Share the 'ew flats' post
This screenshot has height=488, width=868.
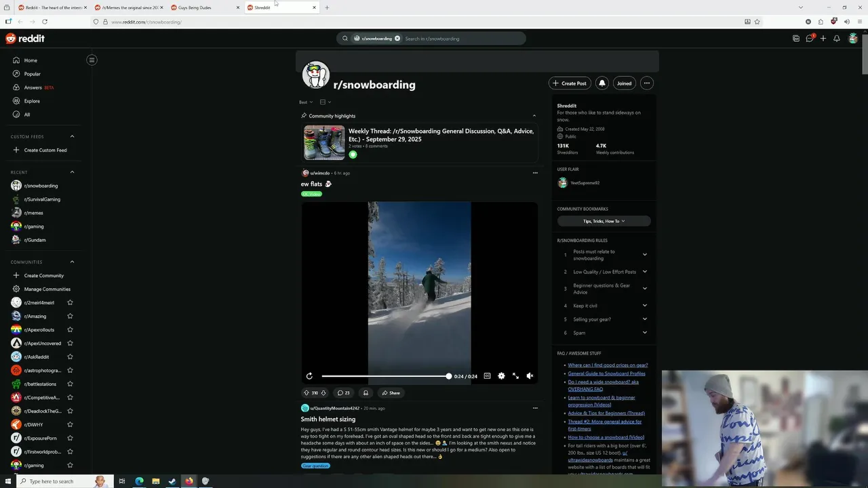(x=391, y=393)
